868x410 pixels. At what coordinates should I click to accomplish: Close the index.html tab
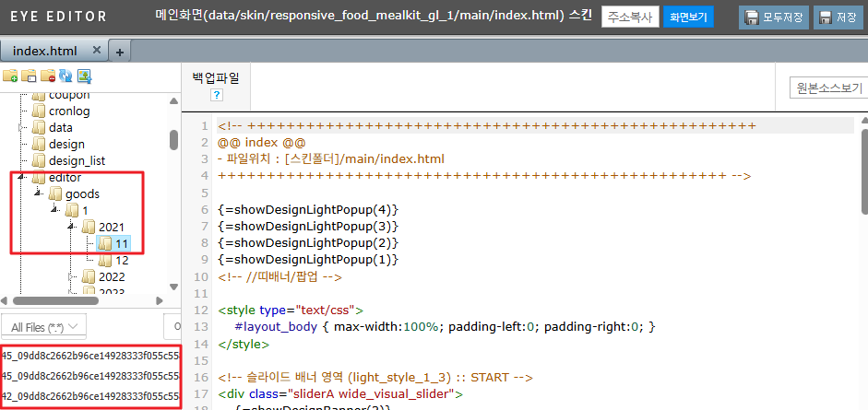tap(96, 50)
